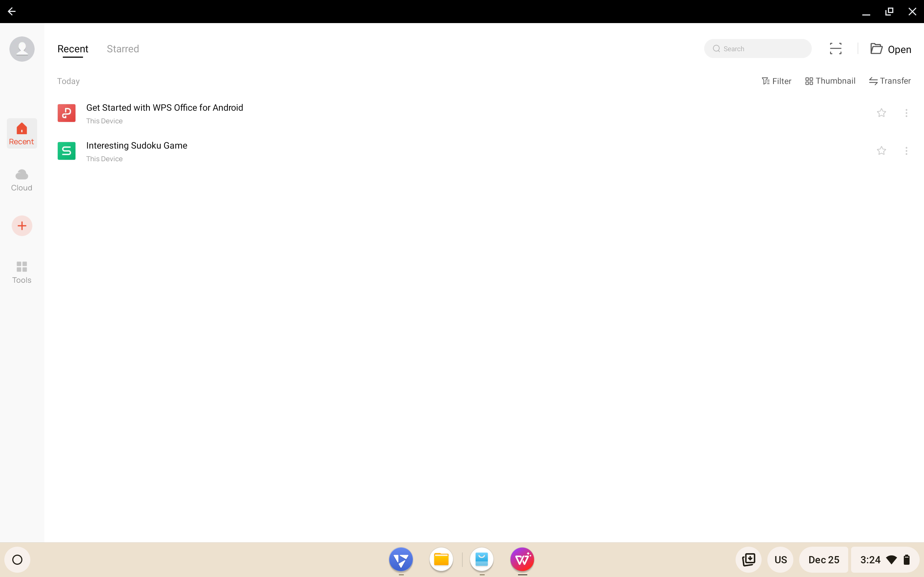The image size is (924, 577).
Task: Select the Recent tab at top
Action: coord(73,49)
